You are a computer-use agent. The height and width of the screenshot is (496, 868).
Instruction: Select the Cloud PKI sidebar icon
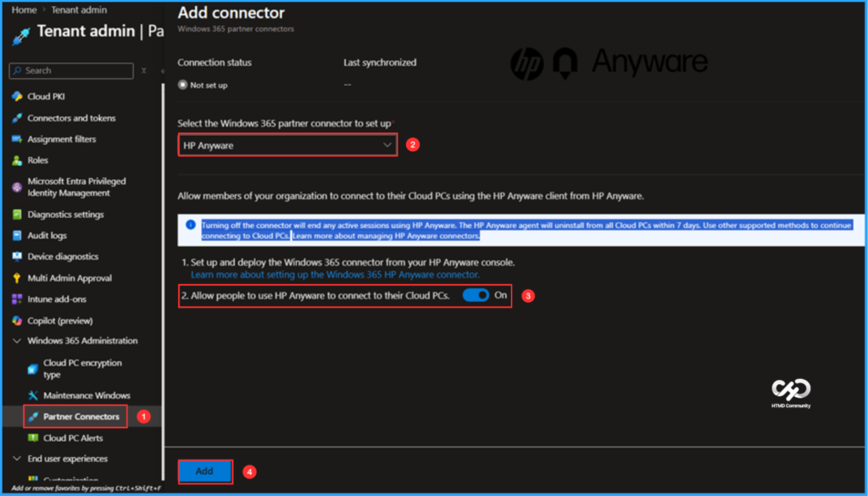(x=17, y=96)
